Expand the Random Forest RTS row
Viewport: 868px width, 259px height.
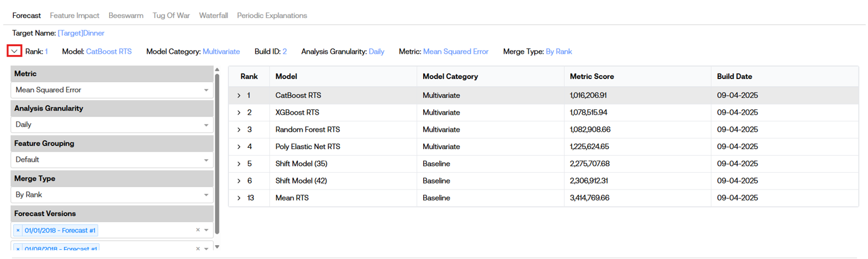[239, 130]
